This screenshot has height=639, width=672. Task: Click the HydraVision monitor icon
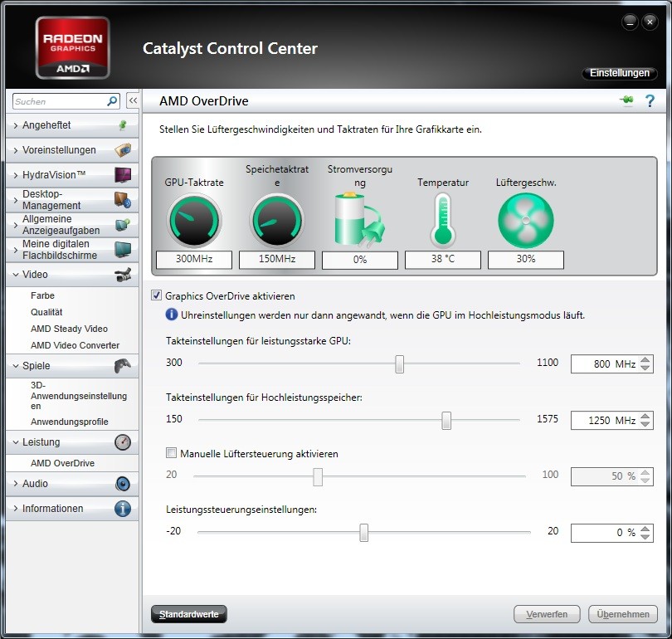pos(123,175)
